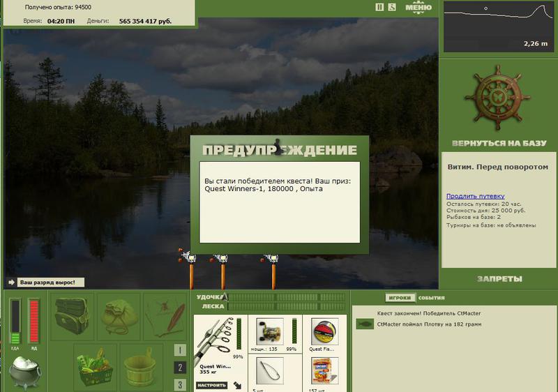
Task: Click the left fishing rod on water
Action: pyautogui.click(x=190, y=271)
